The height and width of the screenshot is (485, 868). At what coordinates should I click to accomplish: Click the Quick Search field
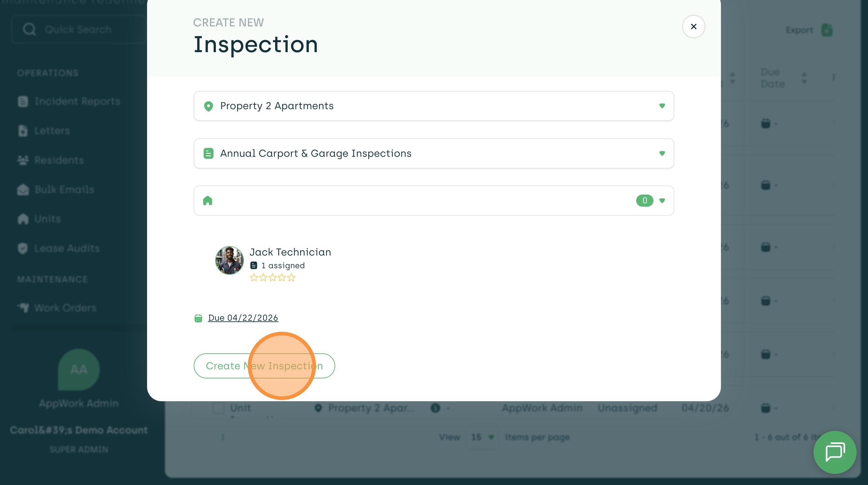click(x=79, y=30)
